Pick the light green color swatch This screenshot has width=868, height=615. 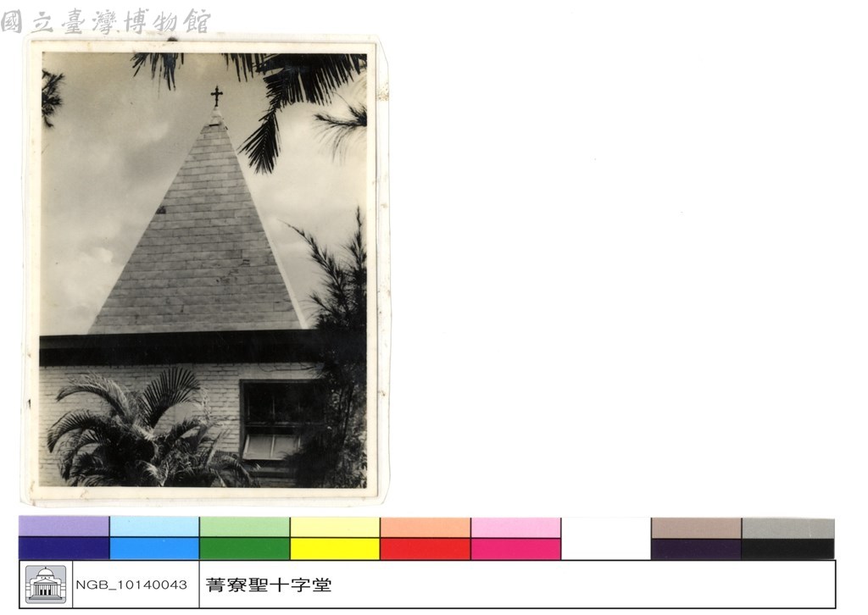pos(245,527)
